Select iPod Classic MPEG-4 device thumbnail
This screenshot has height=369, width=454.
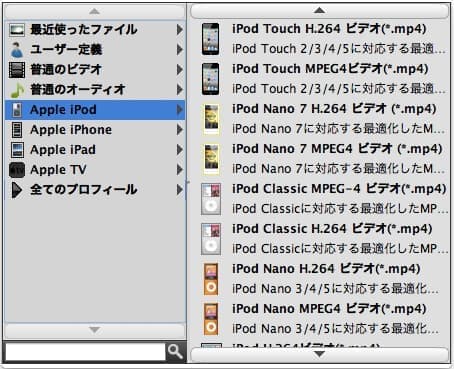pyautogui.click(x=211, y=199)
